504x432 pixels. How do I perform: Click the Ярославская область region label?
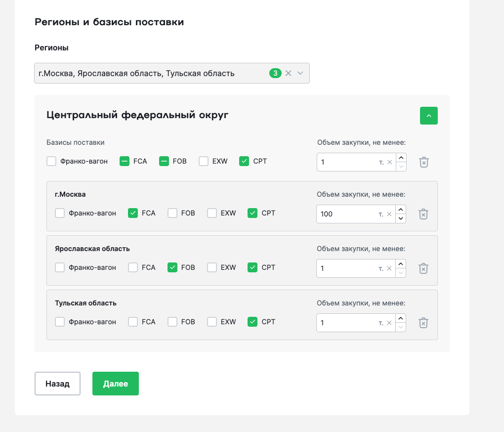(x=92, y=249)
